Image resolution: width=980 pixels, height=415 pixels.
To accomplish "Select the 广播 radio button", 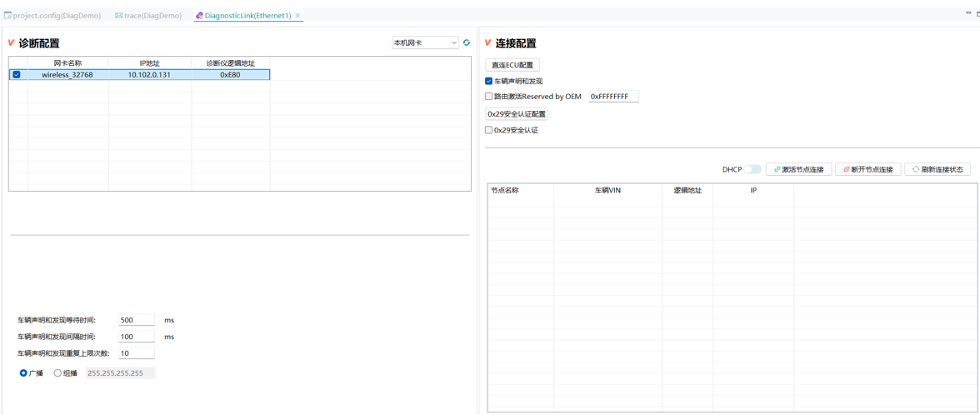I will pyautogui.click(x=23, y=373).
